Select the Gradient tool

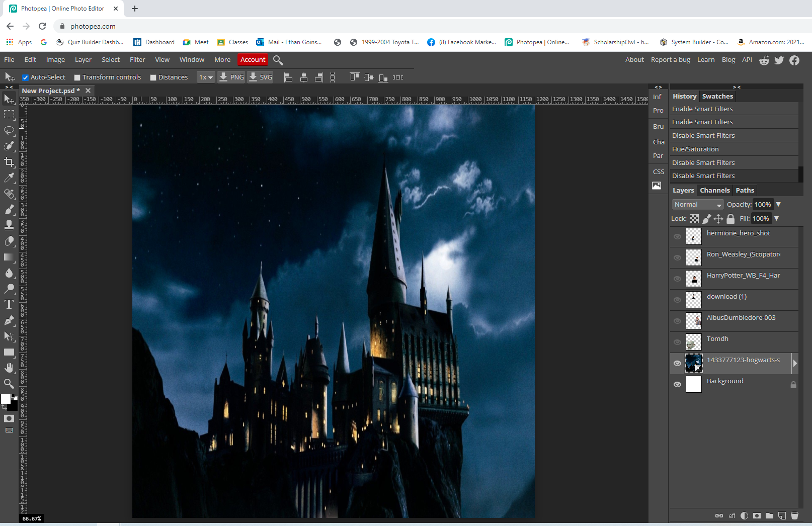point(9,257)
